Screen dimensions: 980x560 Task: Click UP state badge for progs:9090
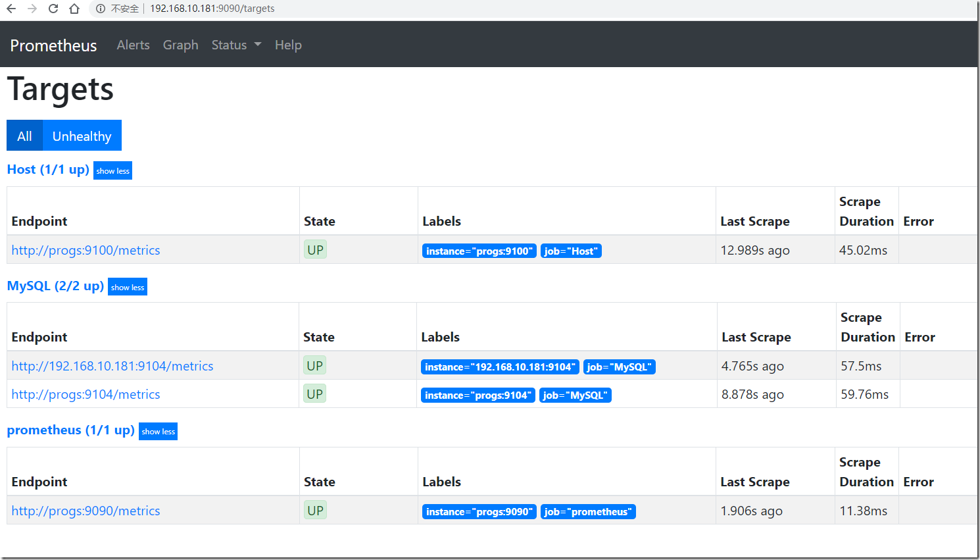point(315,510)
